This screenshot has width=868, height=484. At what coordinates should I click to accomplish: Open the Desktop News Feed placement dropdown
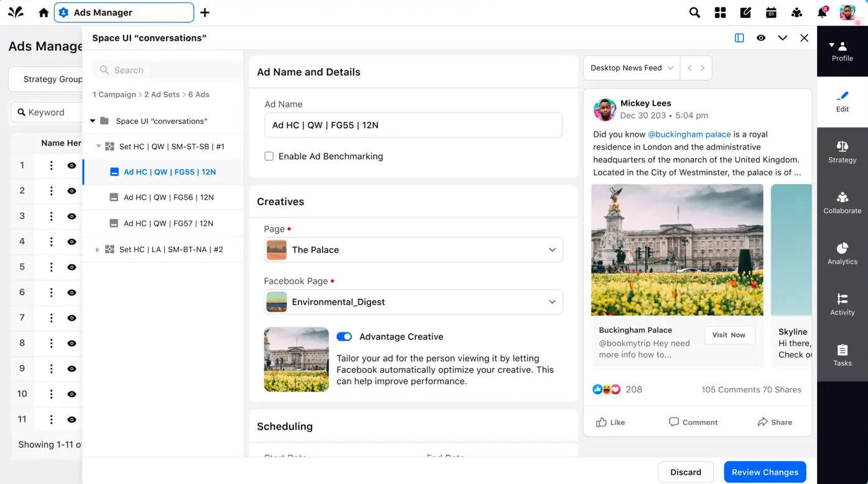point(632,68)
